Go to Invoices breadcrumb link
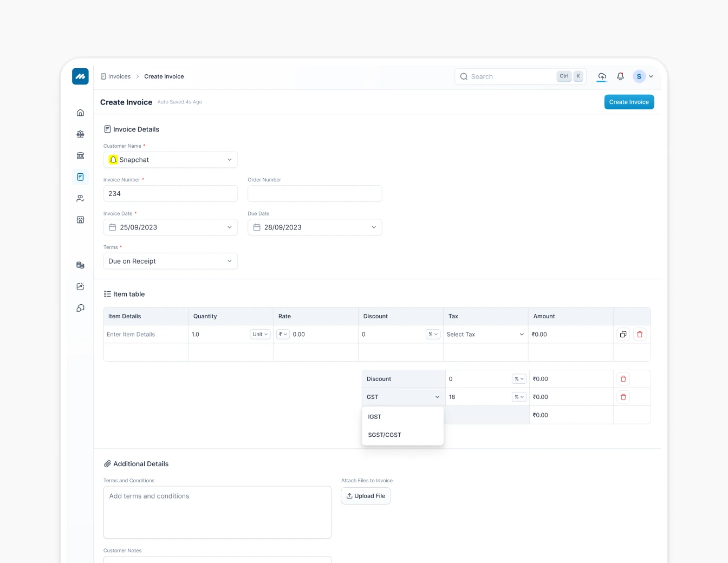The width and height of the screenshot is (728, 563). point(119,76)
